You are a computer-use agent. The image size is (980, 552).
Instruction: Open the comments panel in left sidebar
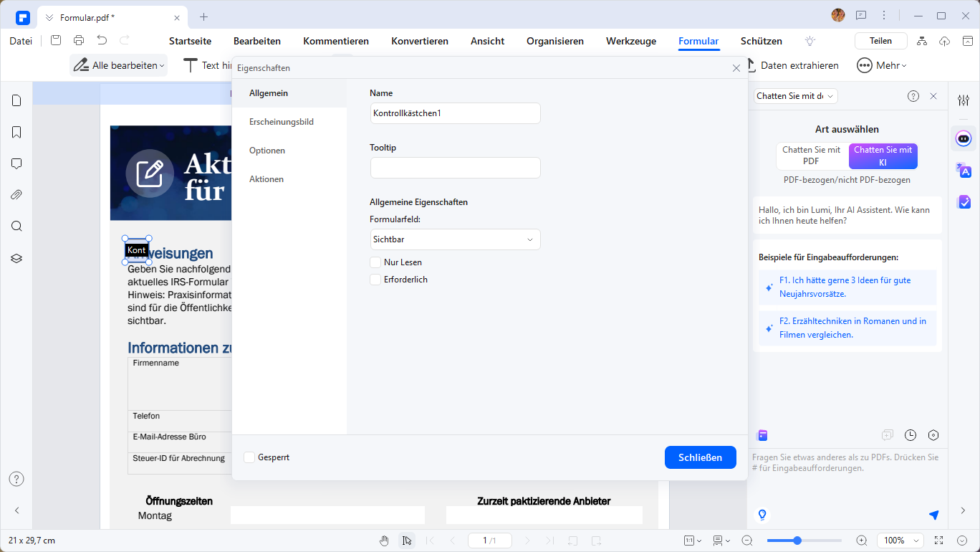tap(16, 163)
